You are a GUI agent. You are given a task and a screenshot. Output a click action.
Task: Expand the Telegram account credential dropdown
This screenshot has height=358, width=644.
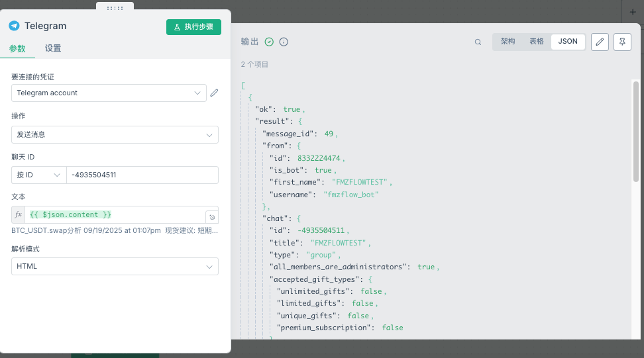point(109,93)
